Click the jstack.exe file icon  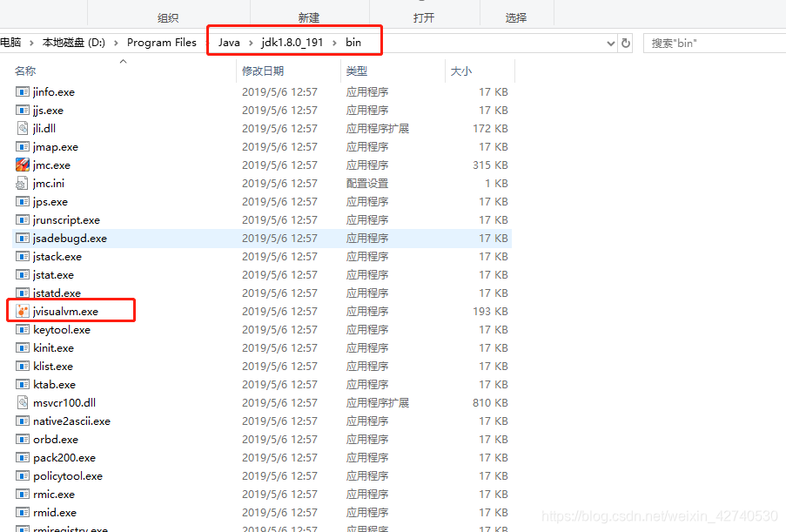(x=22, y=257)
